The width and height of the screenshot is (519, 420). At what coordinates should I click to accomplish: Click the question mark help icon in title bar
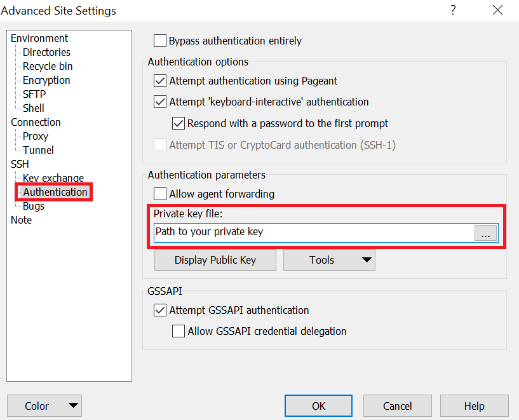pyautogui.click(x=453, y=10)
